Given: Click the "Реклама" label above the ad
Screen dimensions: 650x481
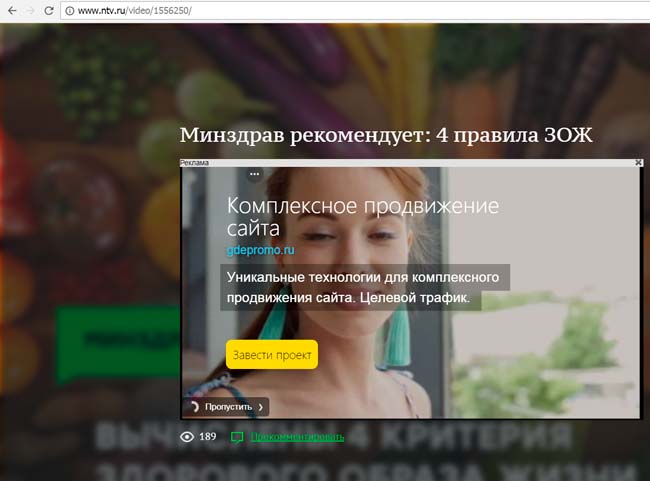Looking at the screenshot, I should pos(194,163).
